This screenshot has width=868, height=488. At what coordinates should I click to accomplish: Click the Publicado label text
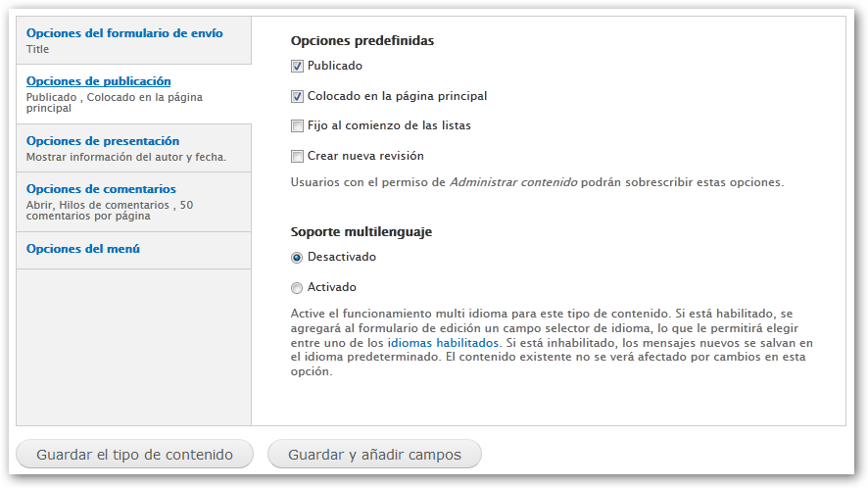[335, 66]
